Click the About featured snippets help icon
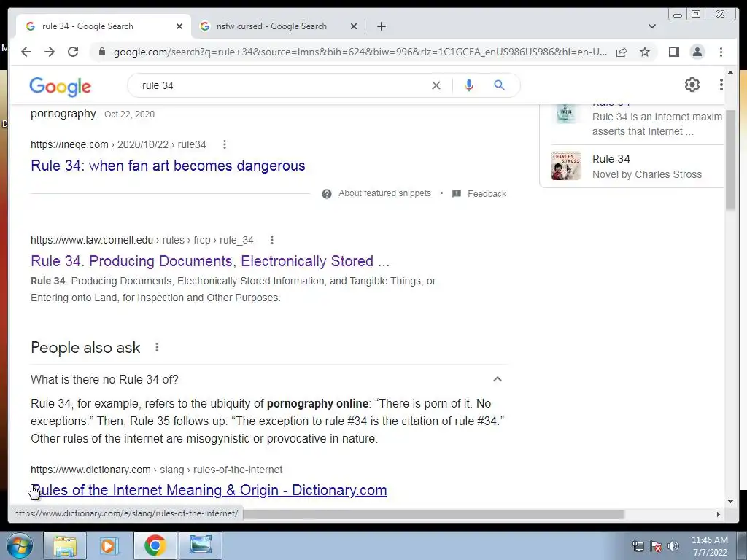The image size is (747, 560). (326, 194)
